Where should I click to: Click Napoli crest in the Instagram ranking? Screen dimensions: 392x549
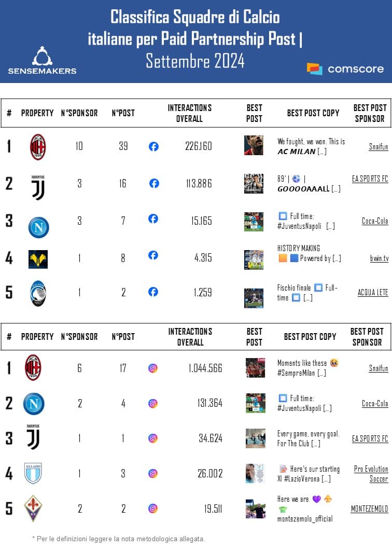tap(34, 404)
